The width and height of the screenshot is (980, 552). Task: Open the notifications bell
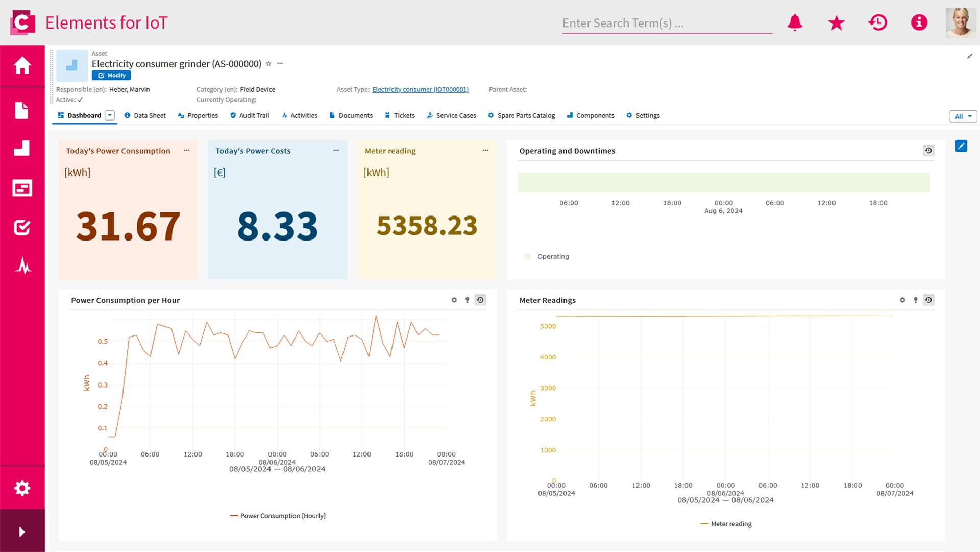point(795,22)
